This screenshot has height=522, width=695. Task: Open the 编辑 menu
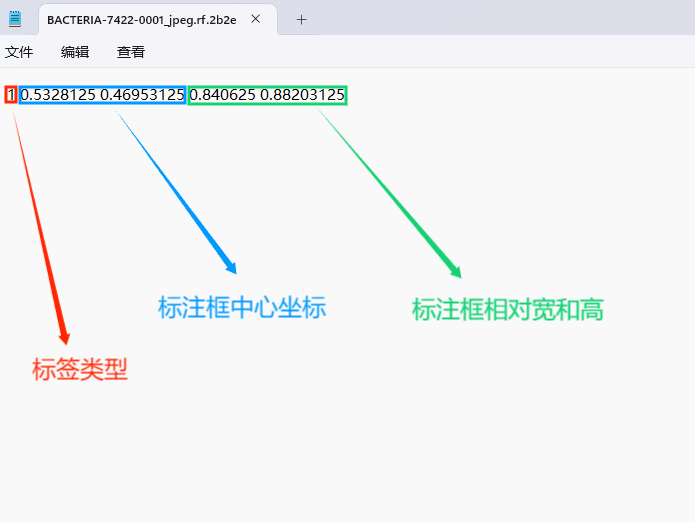(75, 52)
